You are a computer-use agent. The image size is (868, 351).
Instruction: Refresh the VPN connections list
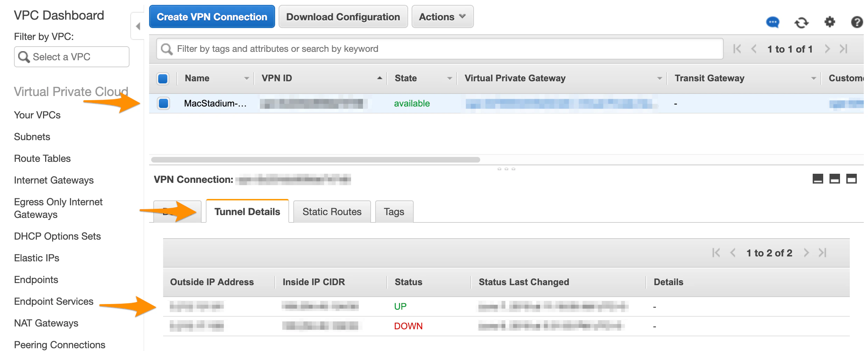(x=802, y=22)
